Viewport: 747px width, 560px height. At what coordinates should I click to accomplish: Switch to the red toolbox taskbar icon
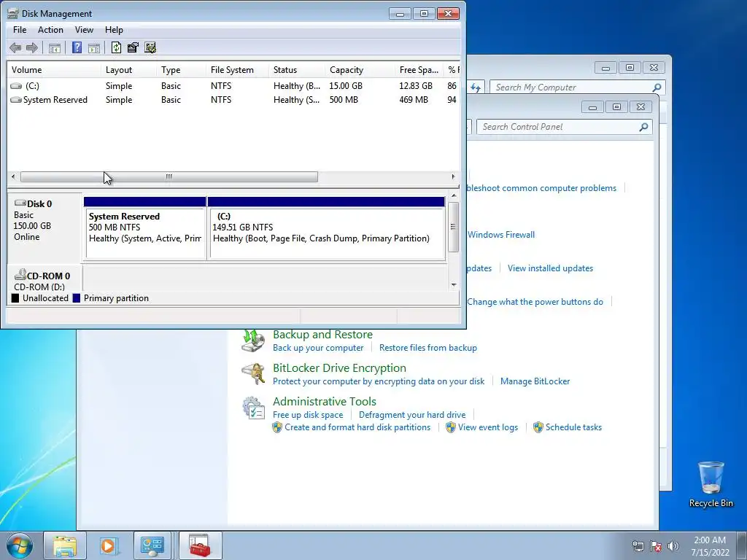coord(200,545)
